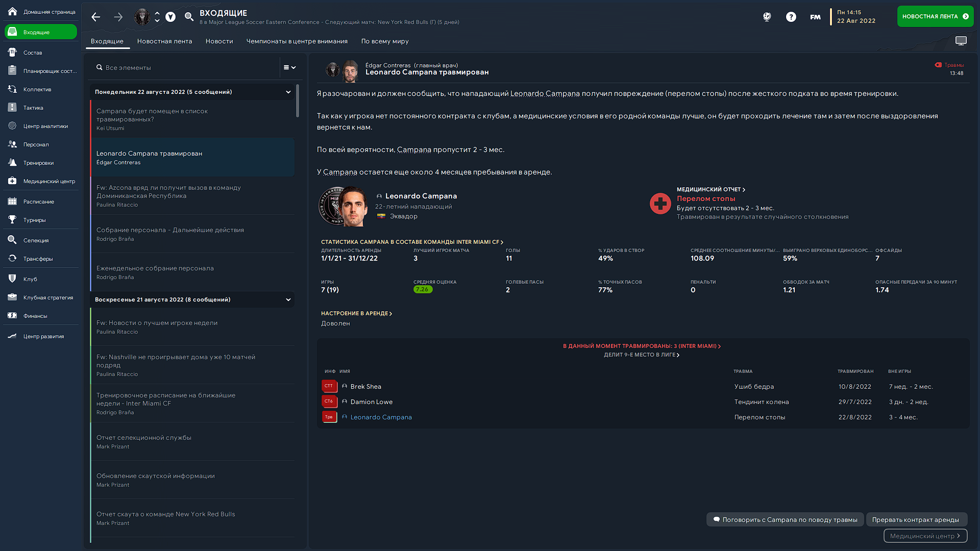The image size is (980, 551).
Task: Click the green Новостная лента button
Action: [x=935, y=16]
